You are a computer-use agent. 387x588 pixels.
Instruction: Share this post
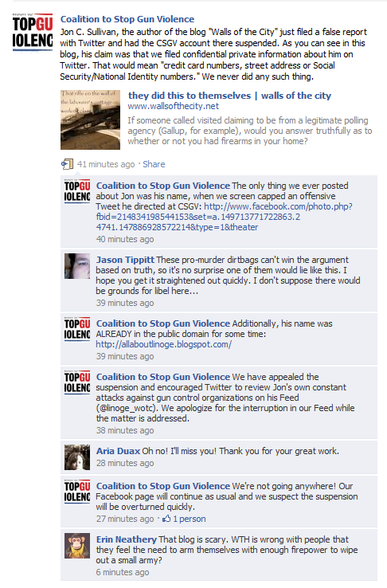tap(154, 164)
